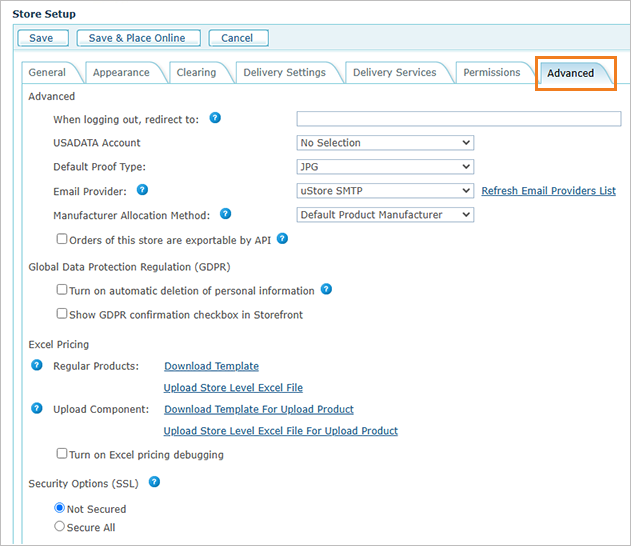
Task: Expand the Default Proof Type dropdown
Action: pyautogui.click(x=385, y=167)
